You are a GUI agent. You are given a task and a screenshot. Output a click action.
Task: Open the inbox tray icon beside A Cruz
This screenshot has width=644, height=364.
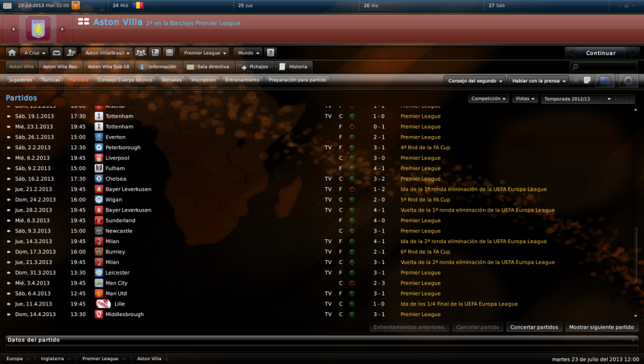[57, 53]
